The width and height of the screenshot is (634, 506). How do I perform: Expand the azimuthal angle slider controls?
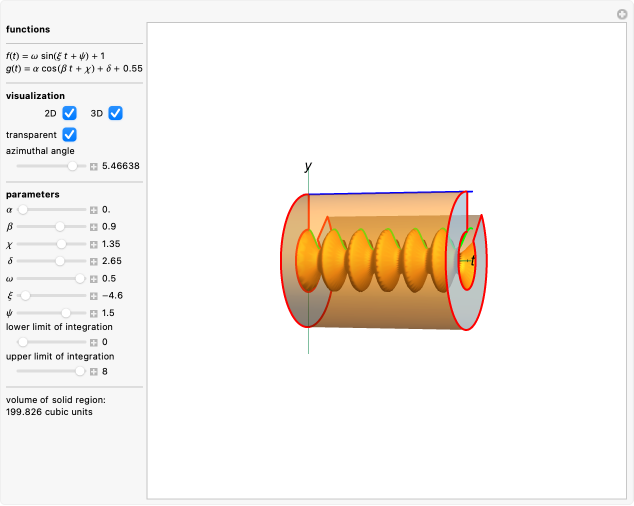94,167
